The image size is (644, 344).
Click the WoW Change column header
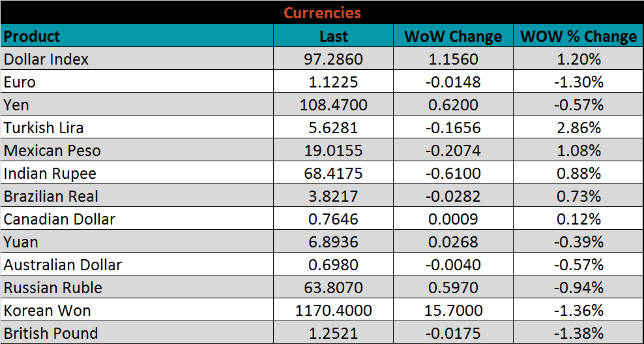pyautogui.click(x=453, y=37)
